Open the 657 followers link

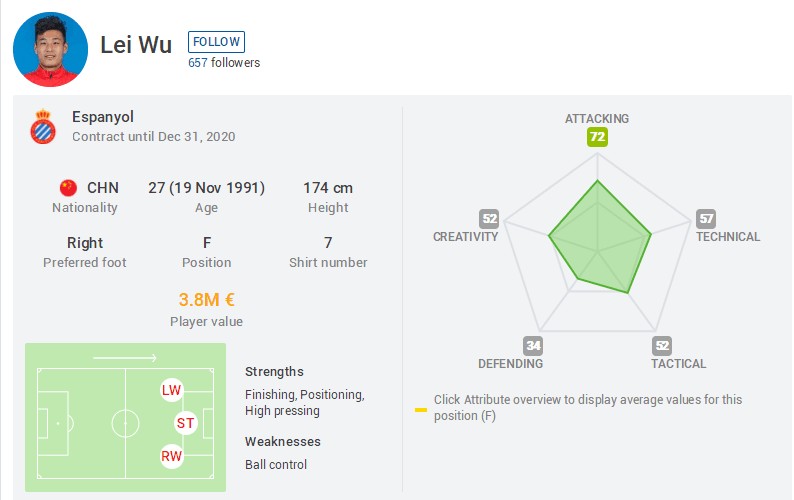tap(224, 63)
